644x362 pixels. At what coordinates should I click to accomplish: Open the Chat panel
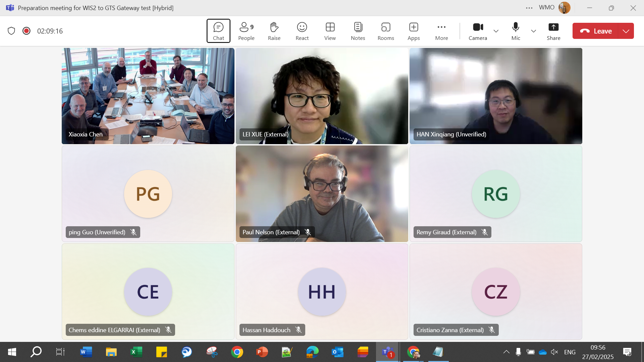click(218, 31)
